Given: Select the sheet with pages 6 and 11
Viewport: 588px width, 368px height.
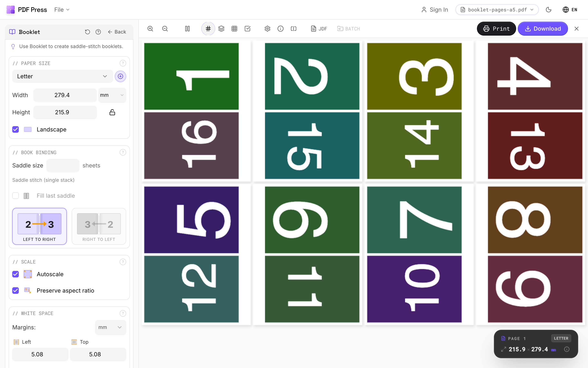Looking at the screenshot, I should (307, 255).
